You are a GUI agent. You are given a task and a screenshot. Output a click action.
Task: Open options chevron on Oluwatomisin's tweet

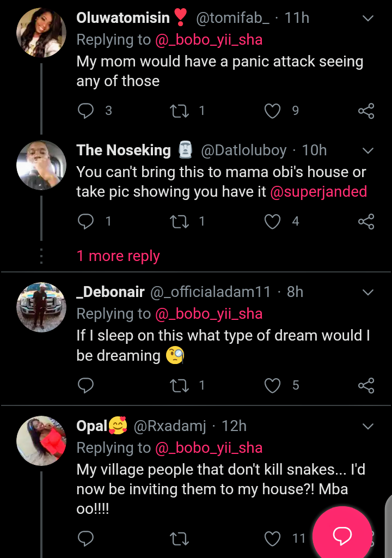tap(368, 19)
